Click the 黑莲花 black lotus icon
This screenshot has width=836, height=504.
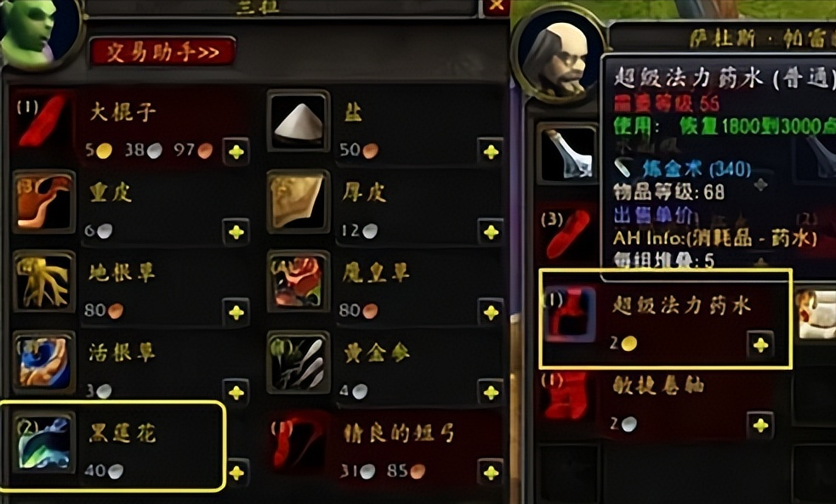[x=43, y=442]
